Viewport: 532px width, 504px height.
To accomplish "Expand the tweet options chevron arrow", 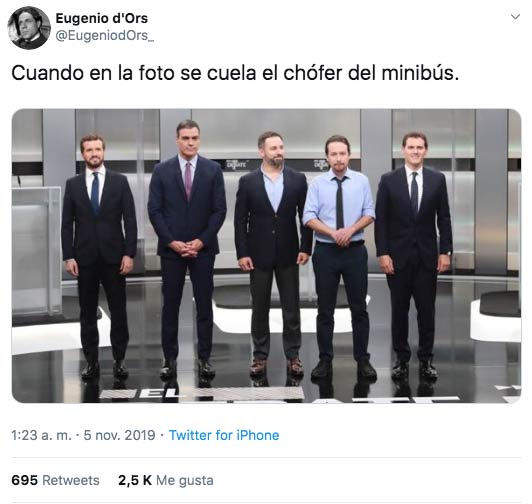I will tap(515, 17).
